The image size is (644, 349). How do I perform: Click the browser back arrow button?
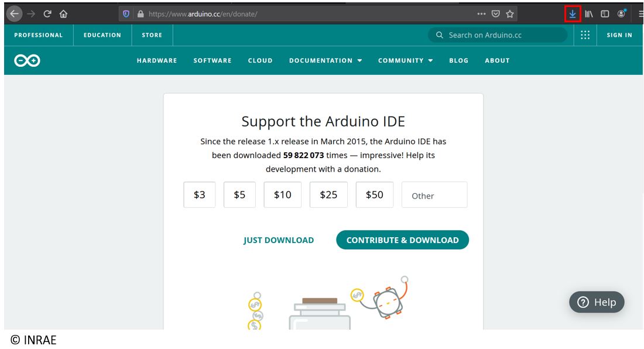[x=14, y=14]
